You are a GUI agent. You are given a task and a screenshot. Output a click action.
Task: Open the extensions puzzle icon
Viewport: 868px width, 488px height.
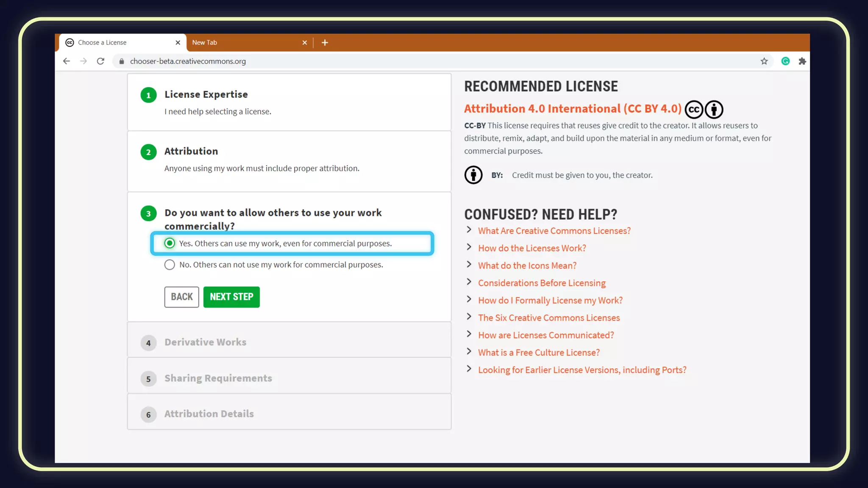pyautogui.click(x=802, y=61)
